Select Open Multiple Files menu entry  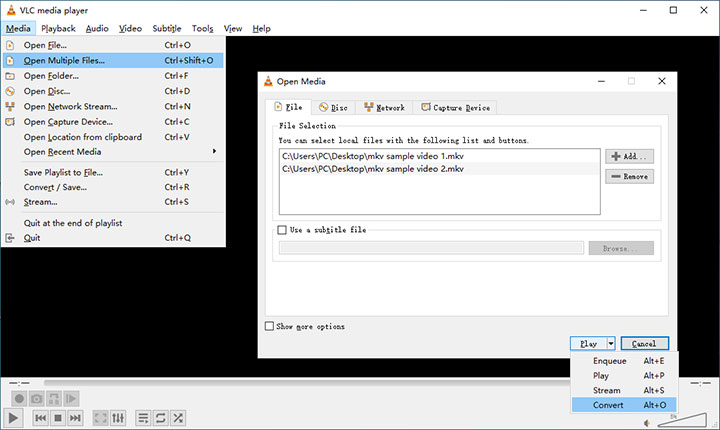point(113,60)
